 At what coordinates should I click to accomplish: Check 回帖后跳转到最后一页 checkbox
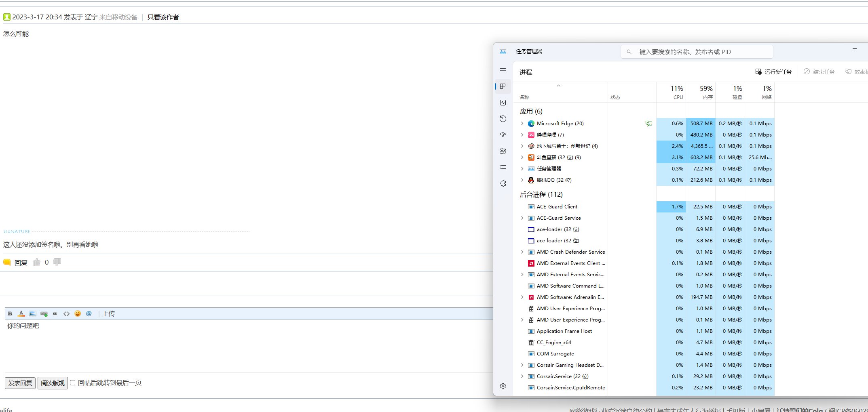click(x=73, y=383)
